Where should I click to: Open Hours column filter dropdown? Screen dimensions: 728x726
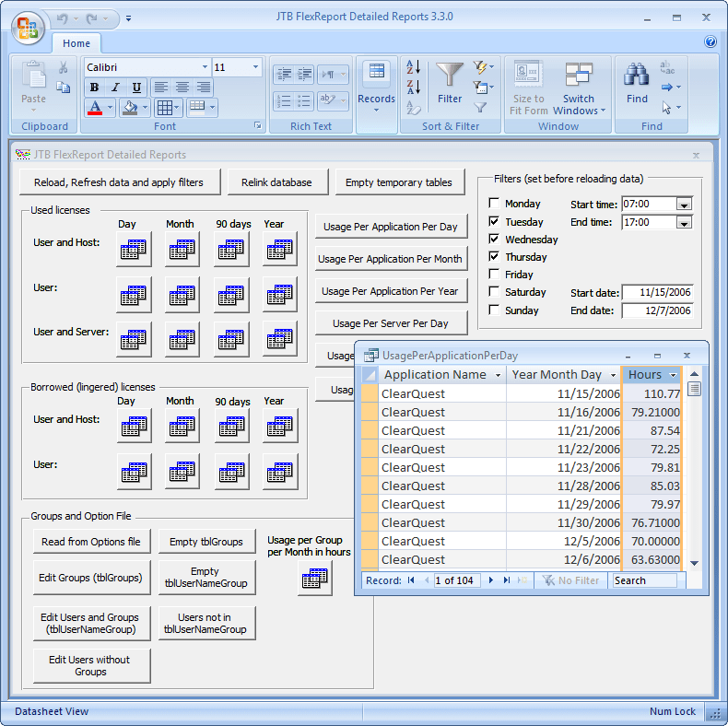point(674,375)
